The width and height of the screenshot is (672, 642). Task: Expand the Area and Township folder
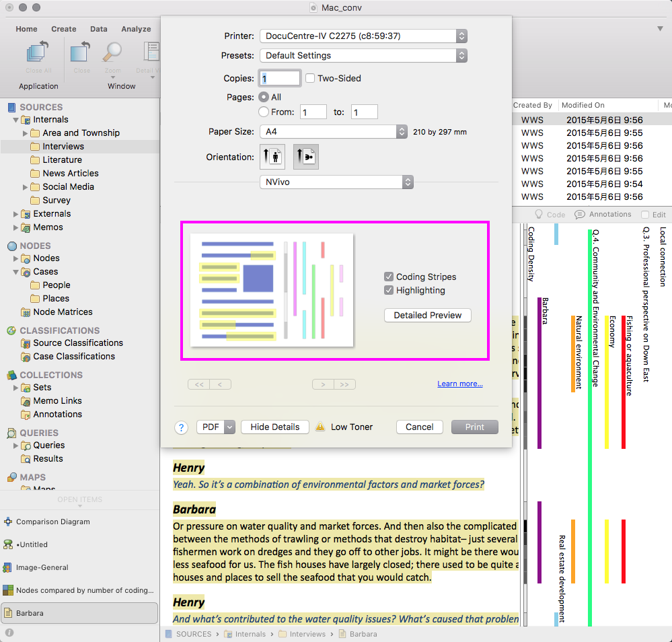coord(25,133)
